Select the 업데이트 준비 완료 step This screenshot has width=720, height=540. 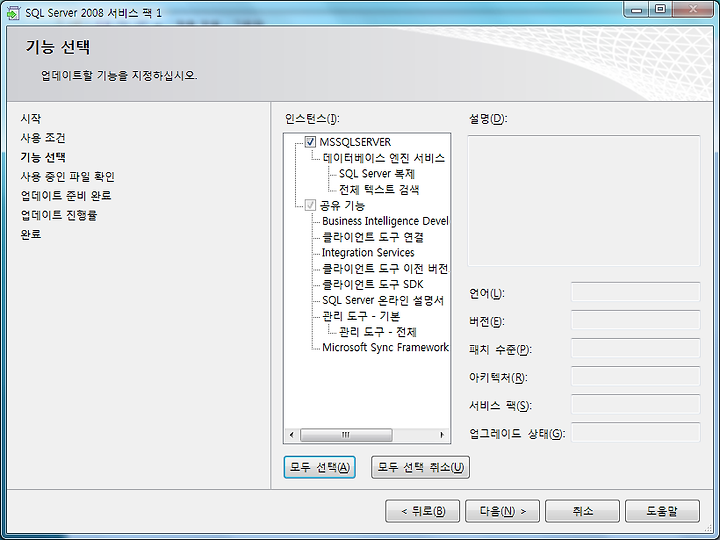66,196
